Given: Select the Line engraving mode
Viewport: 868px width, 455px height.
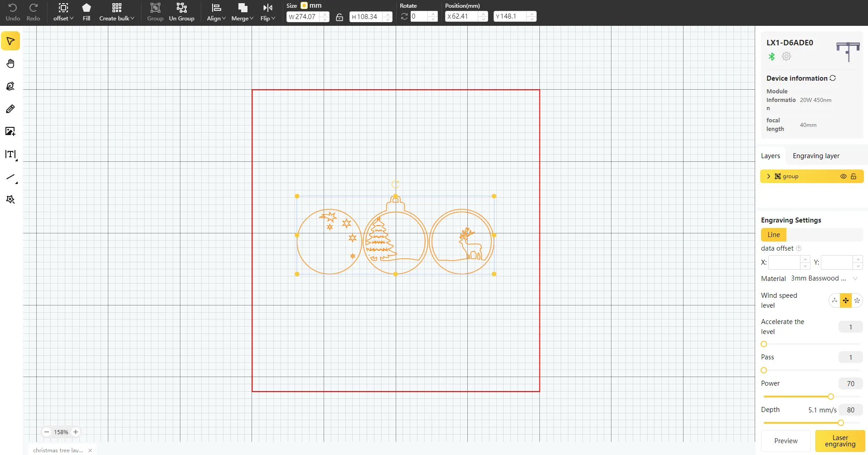Looking at the screenshot, I should (x=774, y=235).
